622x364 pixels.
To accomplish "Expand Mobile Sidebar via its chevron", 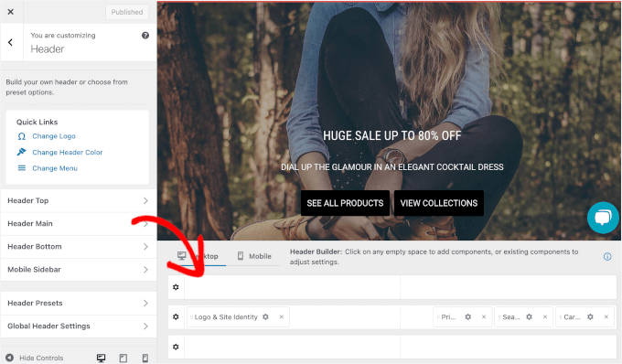I will (x=145, y=270).
